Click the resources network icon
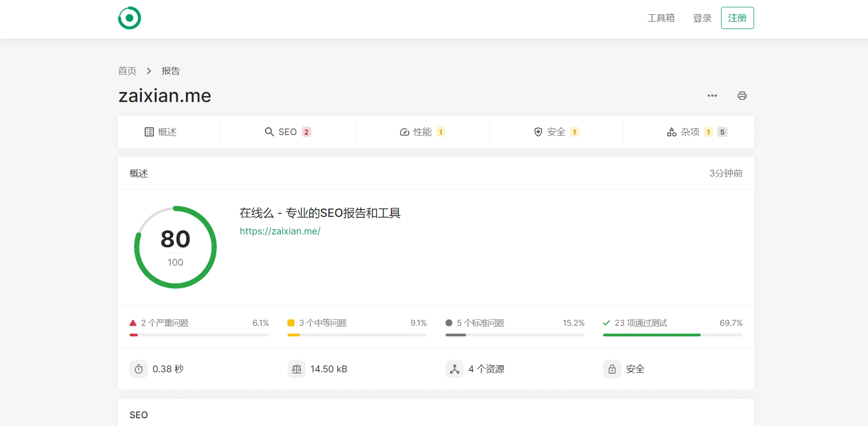The image size is (868, 426). 454,369
